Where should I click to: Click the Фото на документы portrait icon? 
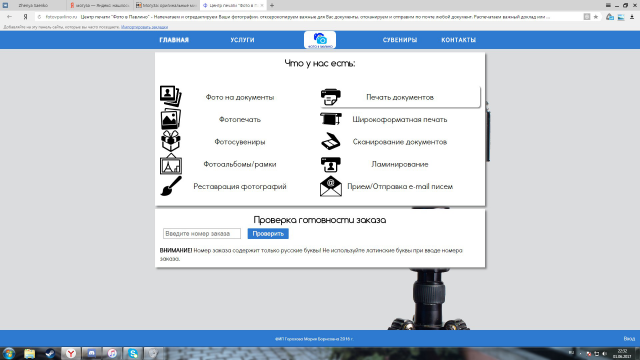tap(171, 96)
